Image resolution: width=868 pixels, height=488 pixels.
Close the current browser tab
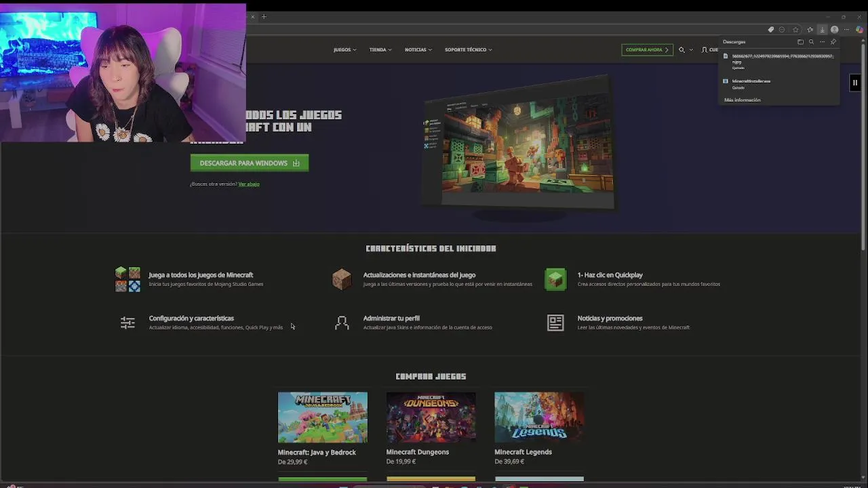click(253, 17)
